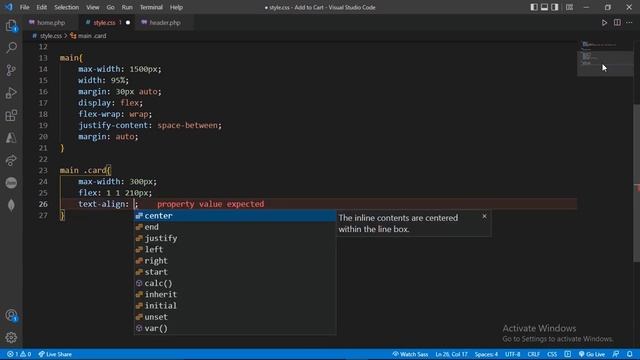Open the Selection menu
This screenshot has height=360, width=640.
point(67,7)
